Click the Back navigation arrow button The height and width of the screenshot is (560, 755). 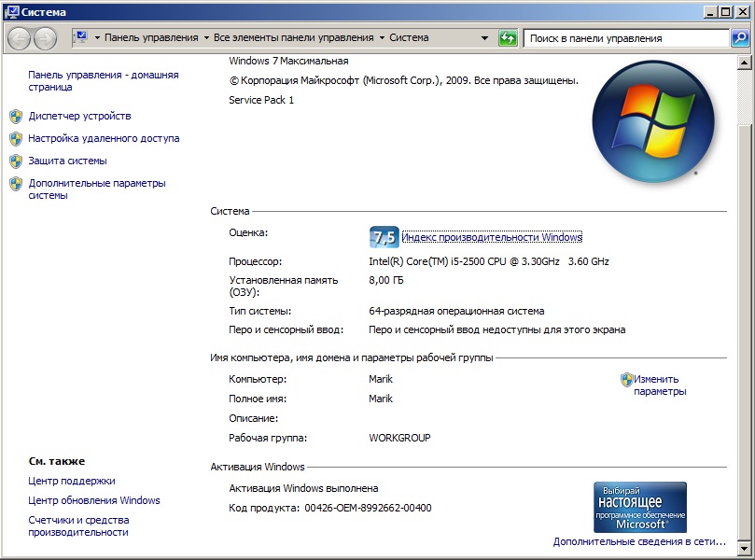[x=20, y=38]
